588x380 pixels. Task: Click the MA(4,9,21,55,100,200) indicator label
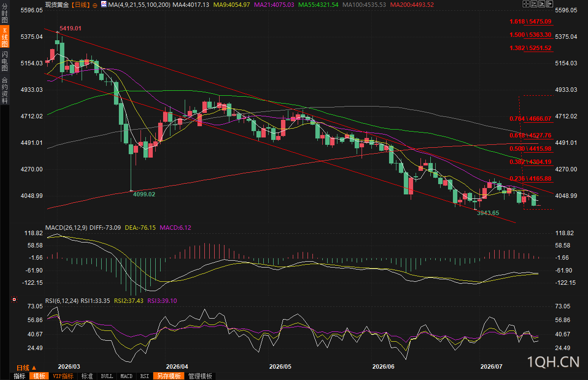(139, 5)
